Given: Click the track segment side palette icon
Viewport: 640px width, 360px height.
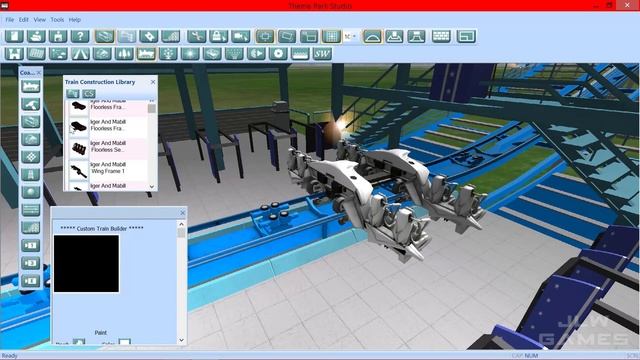Looking at the screenshot, I should (31, 122).
